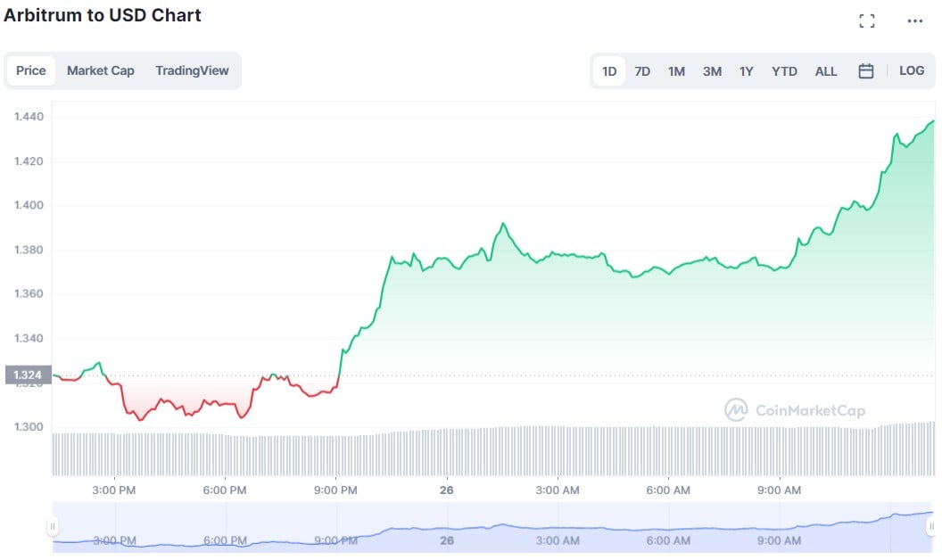Select the YTD time range
The image size is (942, 560).
[784, 70]
